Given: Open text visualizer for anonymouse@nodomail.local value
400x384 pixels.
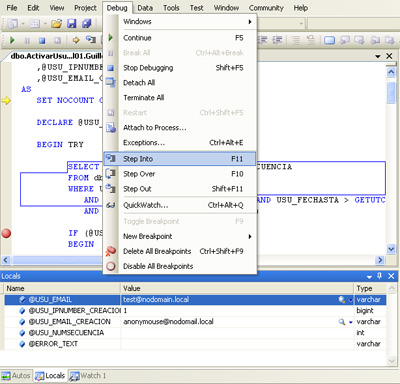Looking at the screenshot, I should (x=342, y=322).
